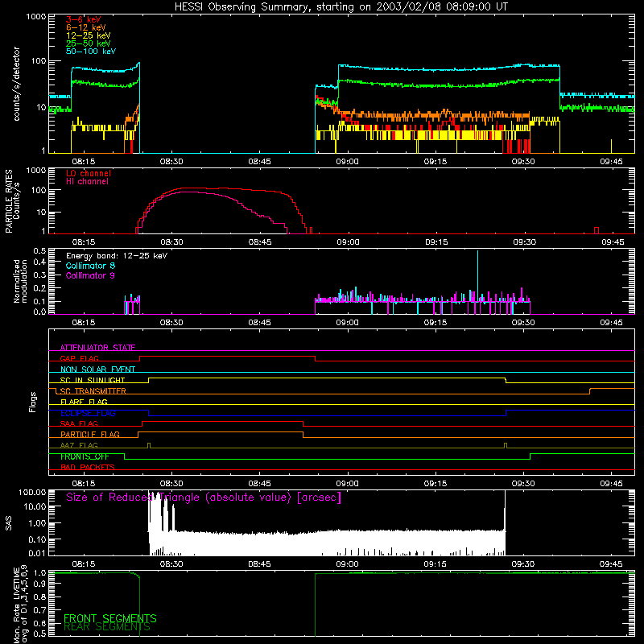
Task: Click the green 25-50 keV legend entry
Action: point(89,43)
